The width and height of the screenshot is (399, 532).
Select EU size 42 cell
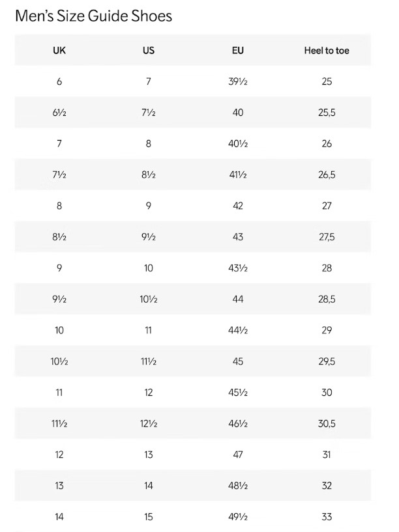click(x=238, y=206)
